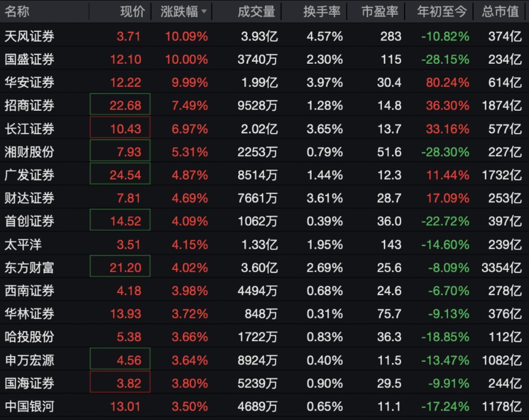This screenshot has width=529, height=420.
Task: Sort by 市盈率 column header
Action: pyautogui.click(x=380, y=12)
